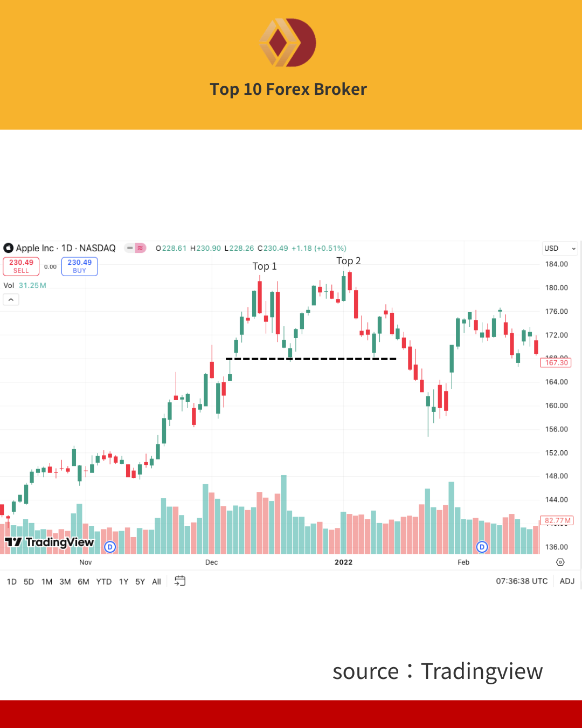
Task: Toggle the ADJ adjusted data option
Action: [x=567, y=581]
